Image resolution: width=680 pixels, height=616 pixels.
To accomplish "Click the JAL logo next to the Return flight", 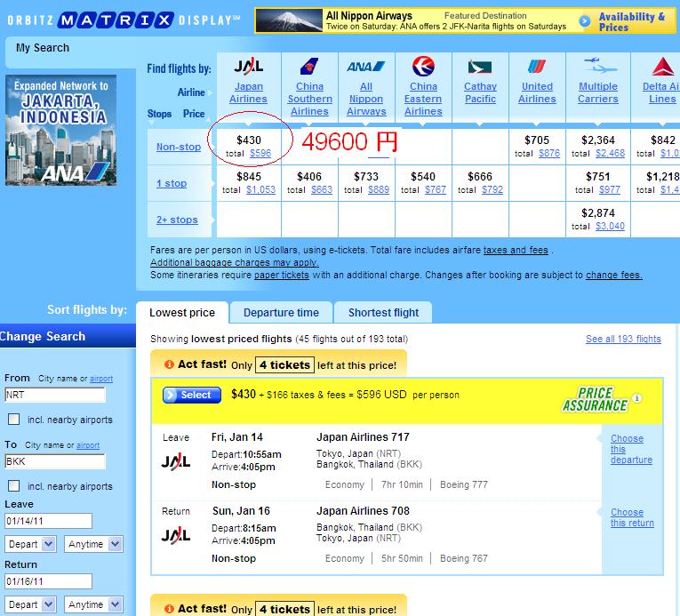I will click(176, 536).
